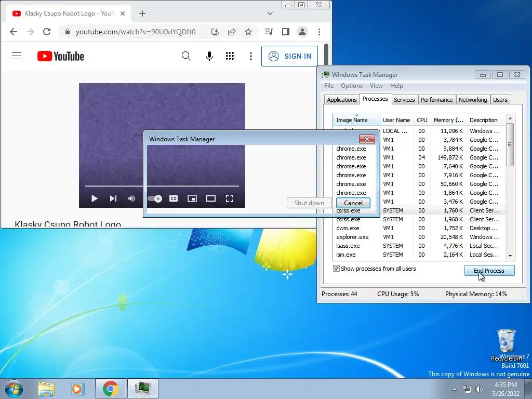Click the youtube.com address bar URL
This screenshot has width=532, height=399.
click(x=136, y=32)
